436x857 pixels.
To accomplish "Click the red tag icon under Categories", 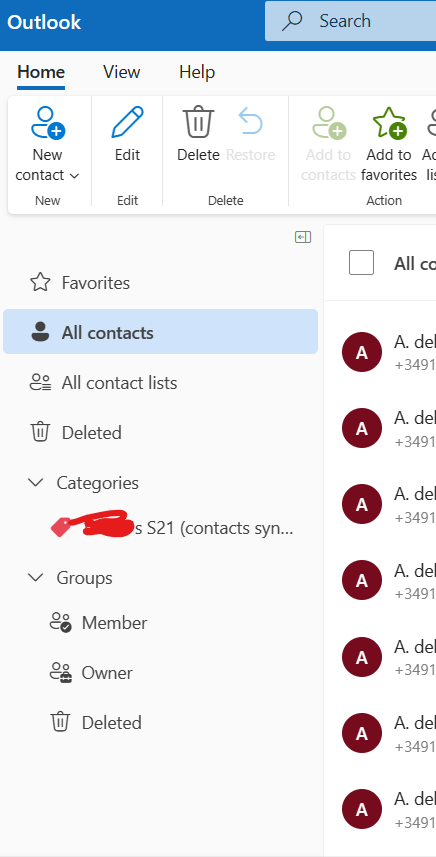I will tap(61, 528).
